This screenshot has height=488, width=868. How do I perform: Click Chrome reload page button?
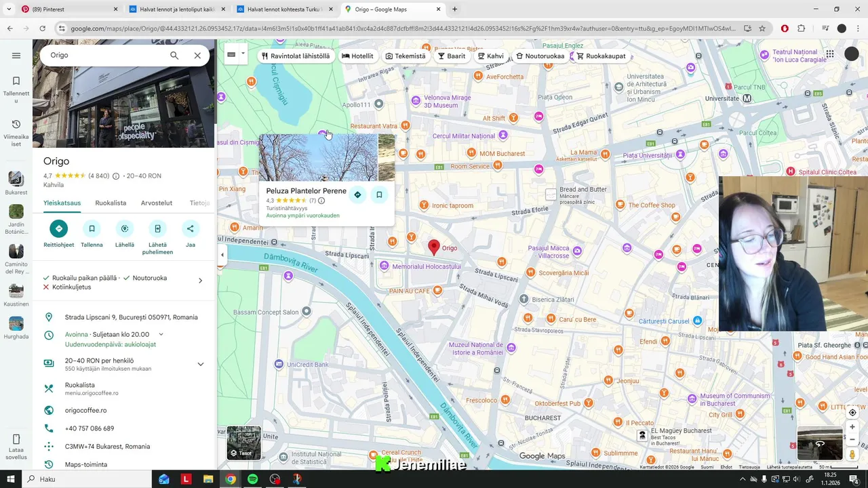tap(42, 28)
